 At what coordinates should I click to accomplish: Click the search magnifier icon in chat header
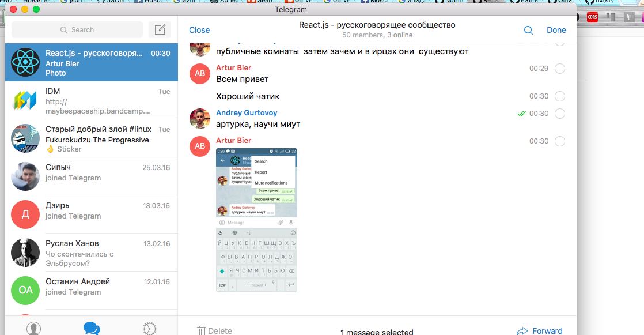[528, 30]
